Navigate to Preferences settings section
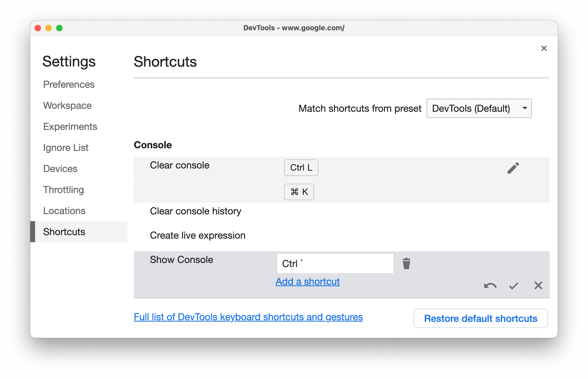This screenshot has height=378, width=588. pyautogui.click(x=69, y=84)
